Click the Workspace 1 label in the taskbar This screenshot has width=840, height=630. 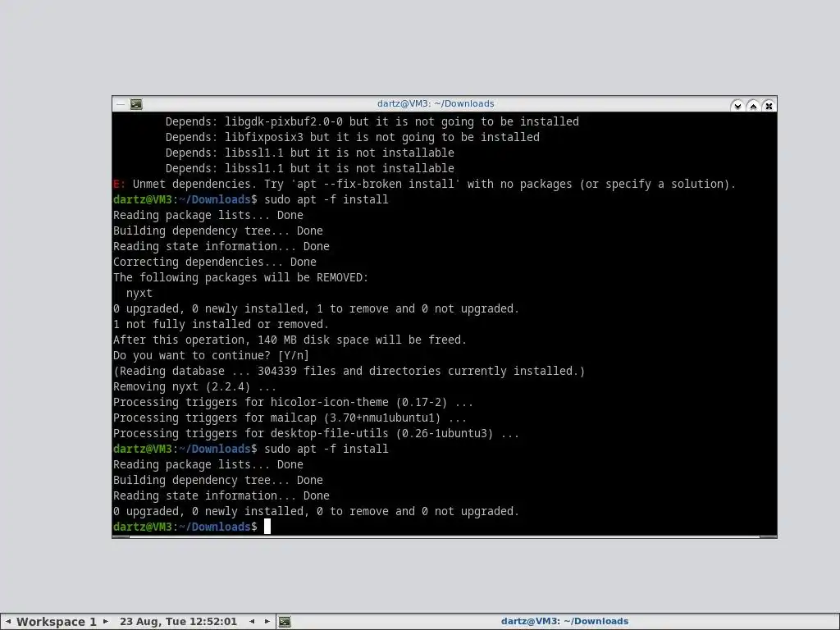click(x=57, y=622)
